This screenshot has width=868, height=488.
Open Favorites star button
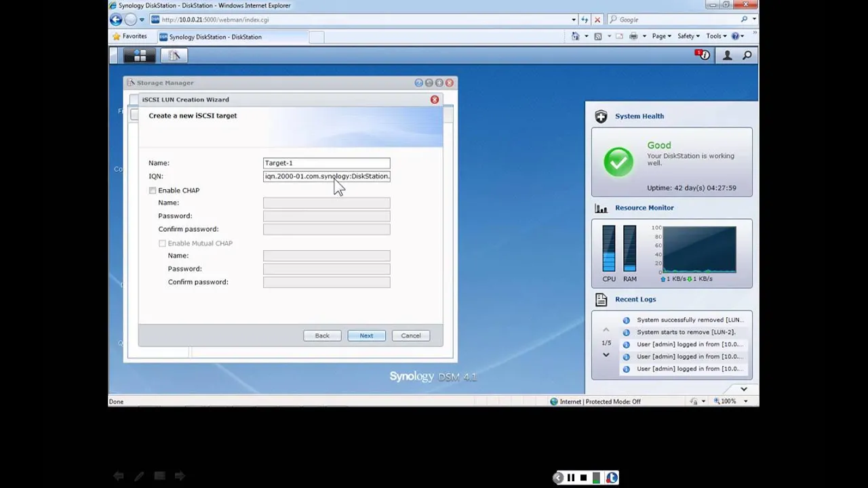(130, 36)
